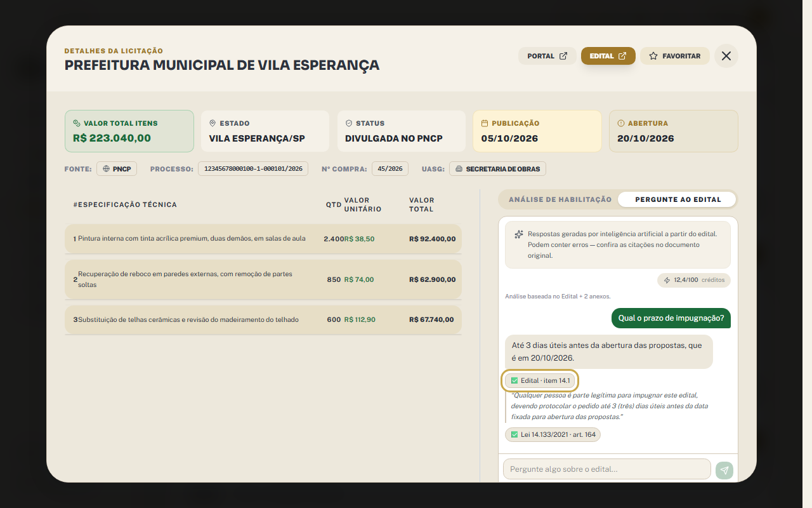Click the unit value R$ 74,00

click(x=359, y=279)
